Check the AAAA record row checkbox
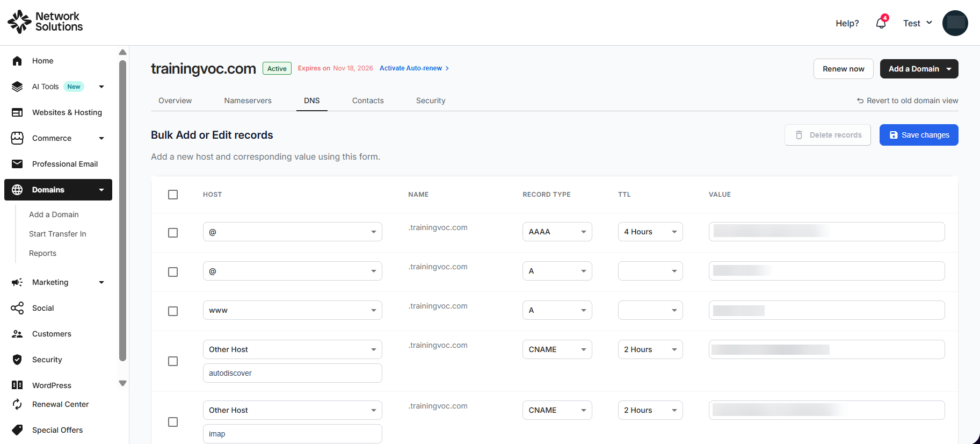 [173, 233]
